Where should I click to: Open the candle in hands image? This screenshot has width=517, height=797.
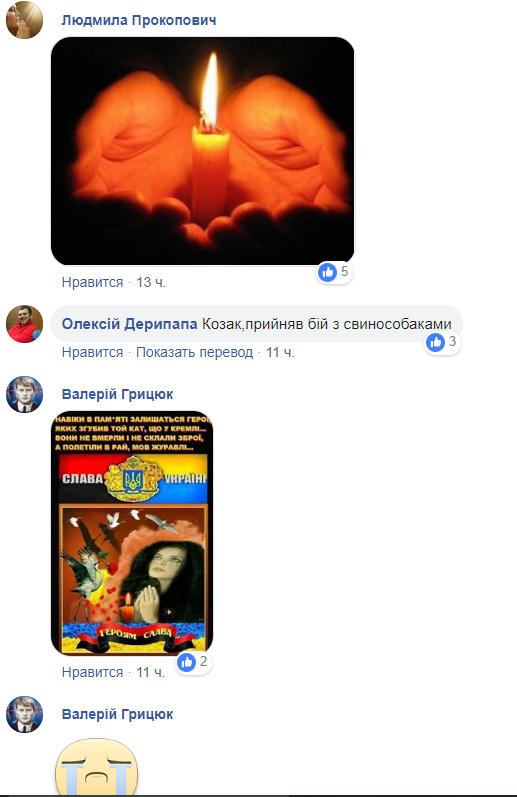coord(203,150)
